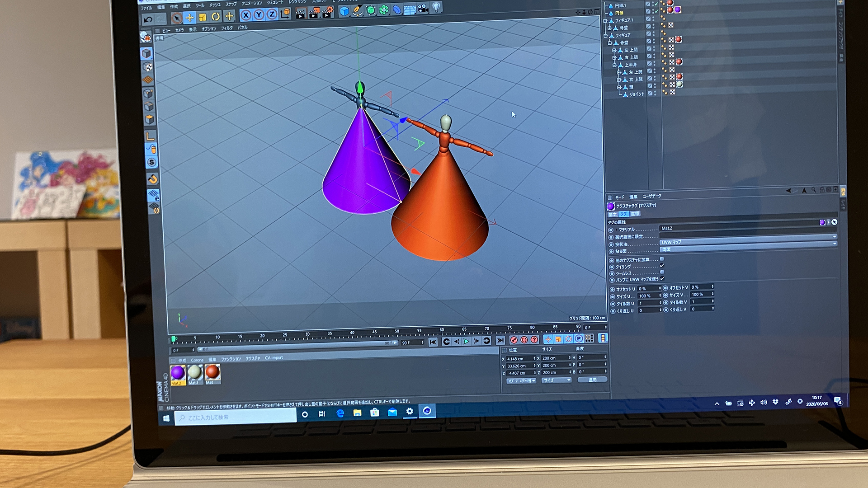Open the サイズ dropdown in coordinates panel
This screenshot has width=868, height=488.
(x=556, y=380)
